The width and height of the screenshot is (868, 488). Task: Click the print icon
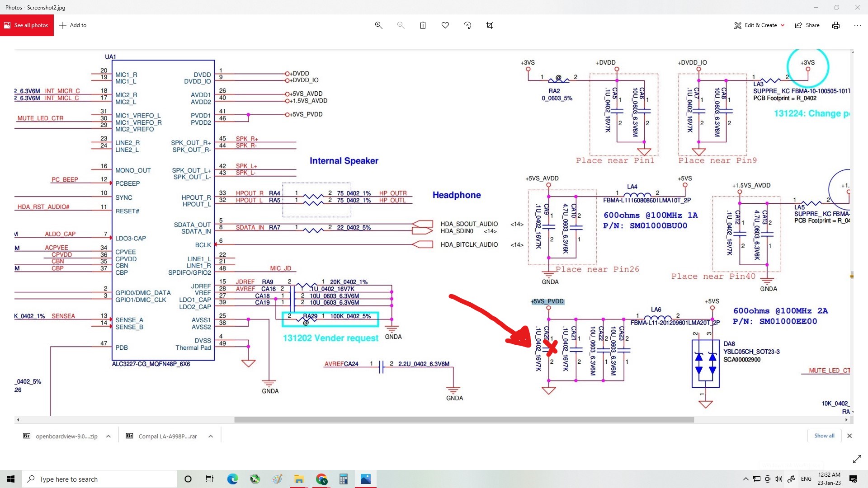coord(836,25)
